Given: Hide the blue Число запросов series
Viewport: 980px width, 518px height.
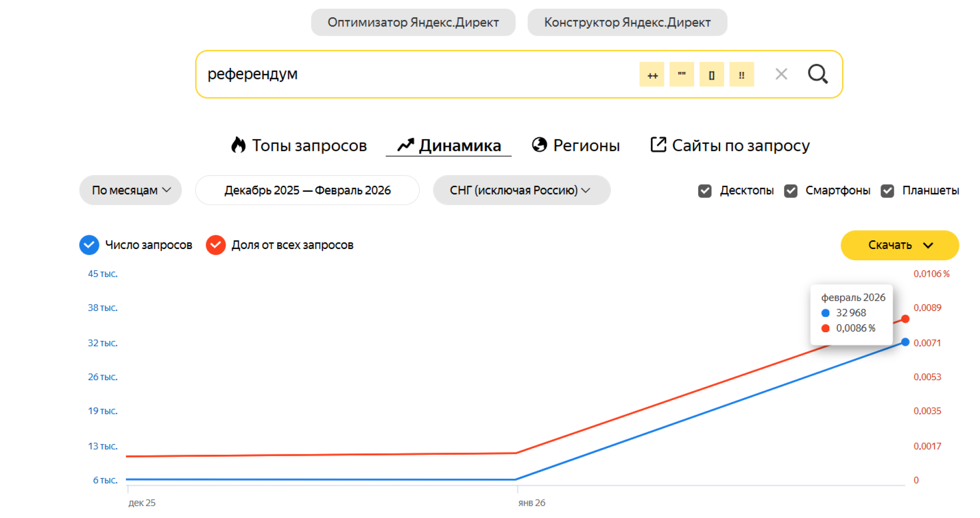Looking at the screenshot, I should point(89,245).
